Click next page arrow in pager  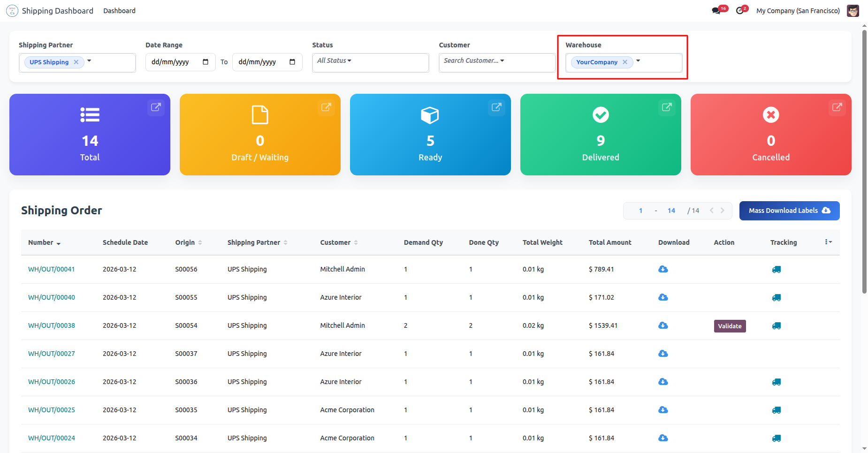coord(723,211)
